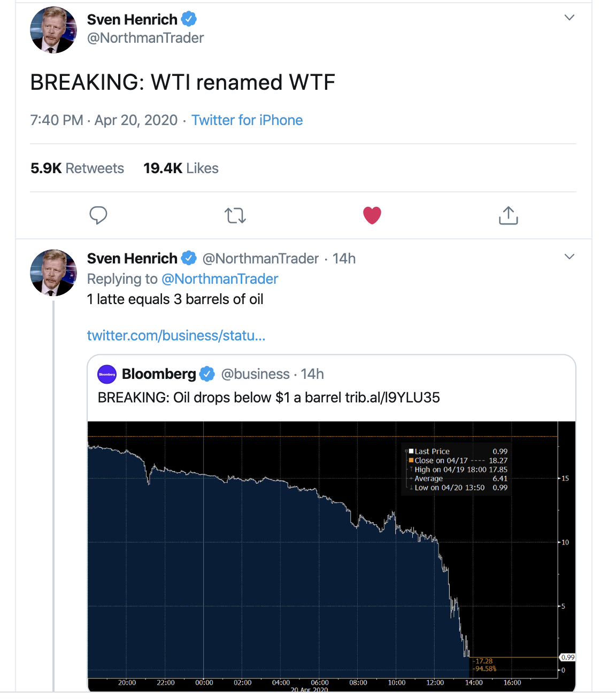
Task: Click the 14h timestamp on the reply
Action: [344, 259]
